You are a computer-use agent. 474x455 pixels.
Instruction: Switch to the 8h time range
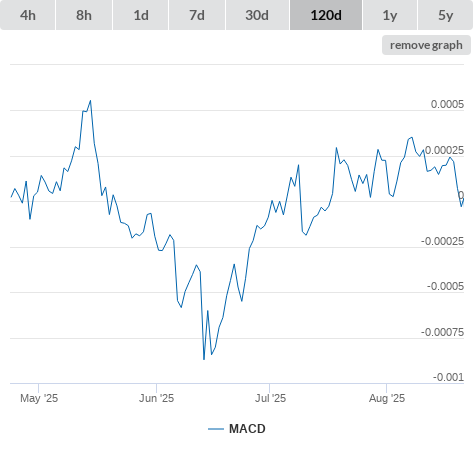pyautogui.click(x=84, y=15)
